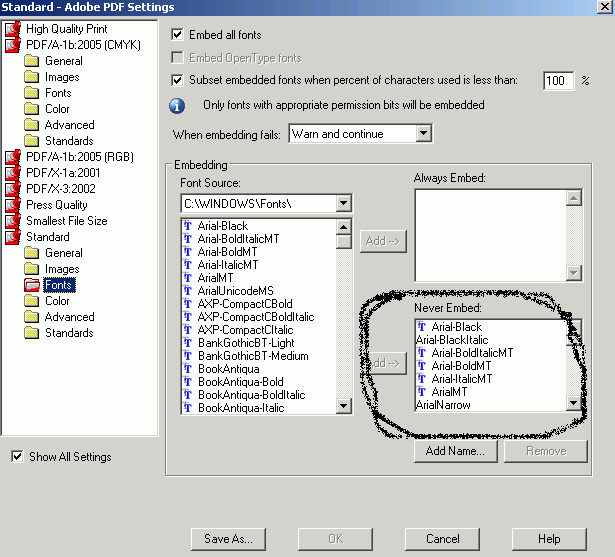Click the Always Embed scroll up arrow
The height and width of the screenshot is (557, 615).
[574, 198]
